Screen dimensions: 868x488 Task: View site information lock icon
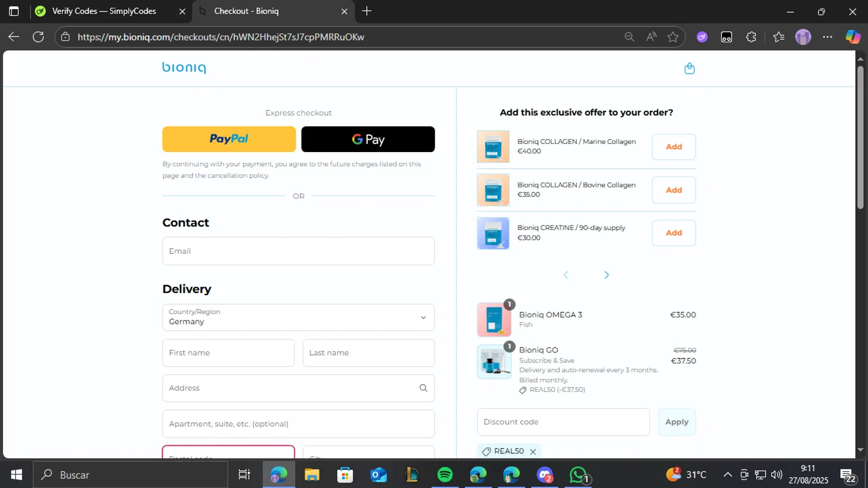point(65,37)
